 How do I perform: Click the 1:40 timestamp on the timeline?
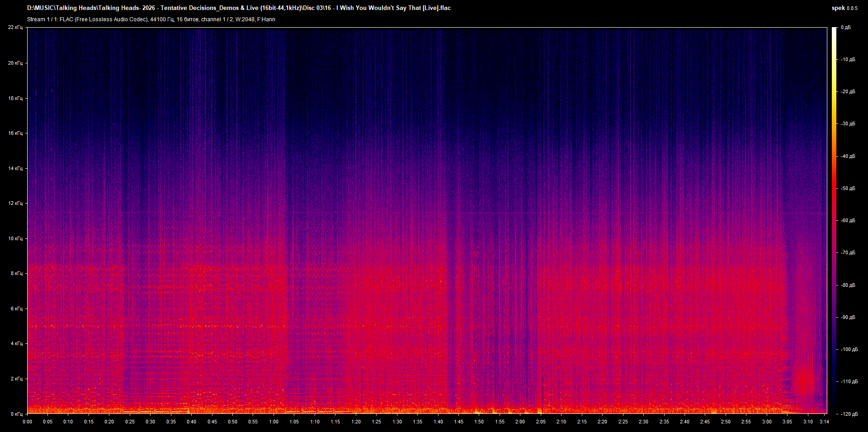(x=439, y=422)
